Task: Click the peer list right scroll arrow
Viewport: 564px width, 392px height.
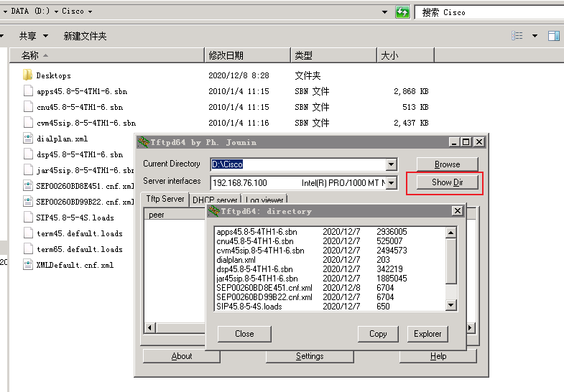Action: pos(470,327)
